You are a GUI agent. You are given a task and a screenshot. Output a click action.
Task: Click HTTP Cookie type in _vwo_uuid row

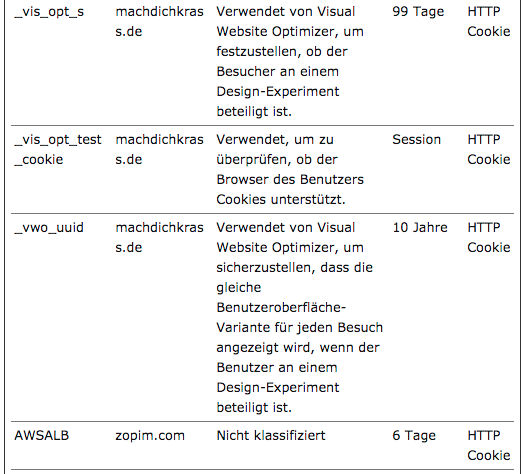coord(489,237)
